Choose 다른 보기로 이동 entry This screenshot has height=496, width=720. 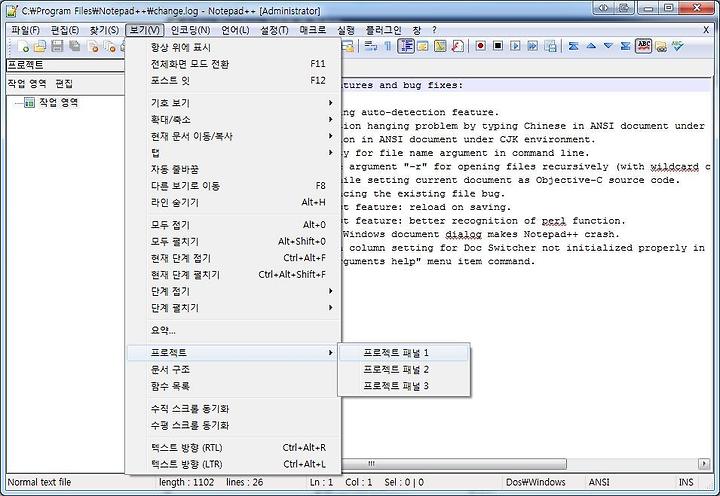click(233, 186)
